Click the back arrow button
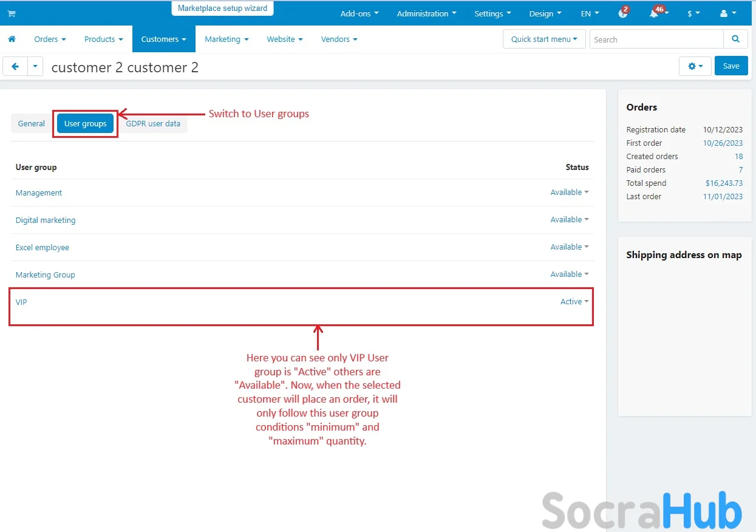Viewport: 756px width, 532px height. [15, 66]
